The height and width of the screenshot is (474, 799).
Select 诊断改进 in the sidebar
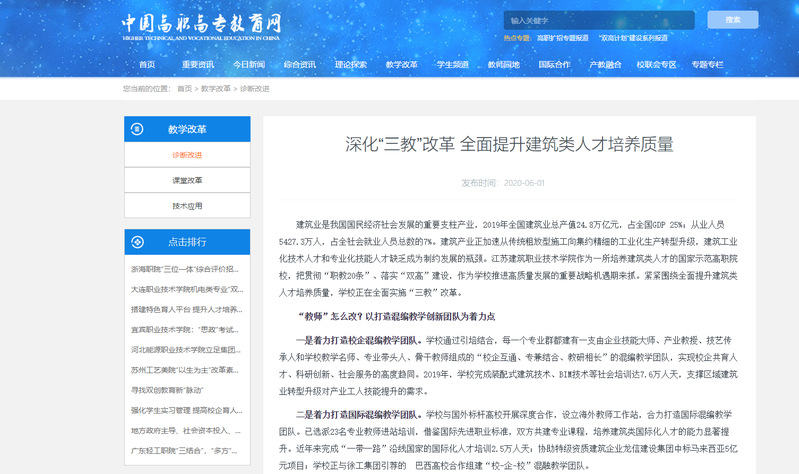(187, 155)
